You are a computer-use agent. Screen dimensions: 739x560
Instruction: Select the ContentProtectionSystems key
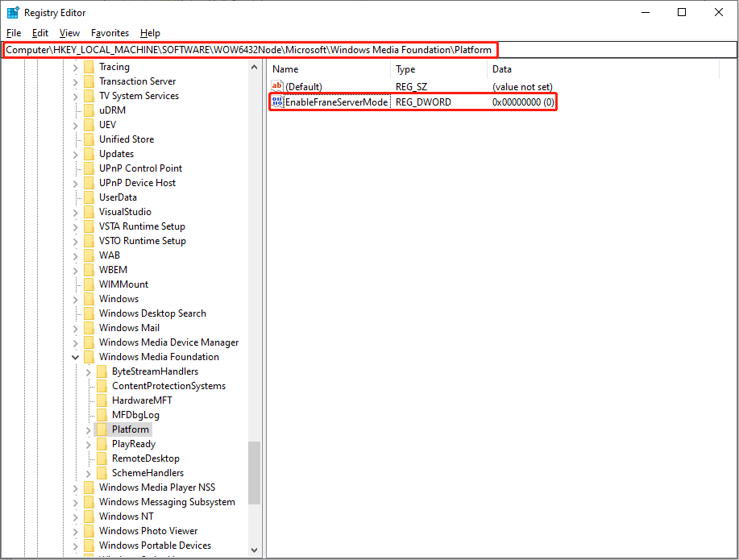pos(168,386)
